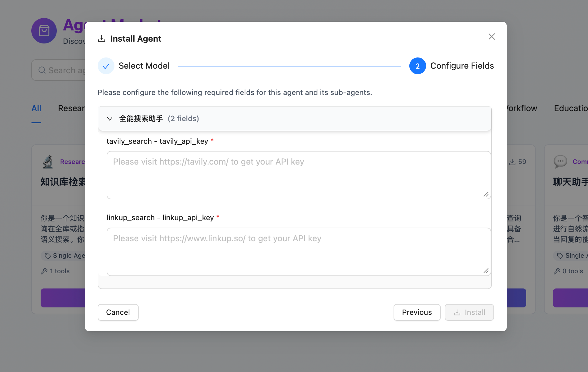Click the wrench icon beside "1 tools"

click(x=43, y=271)
